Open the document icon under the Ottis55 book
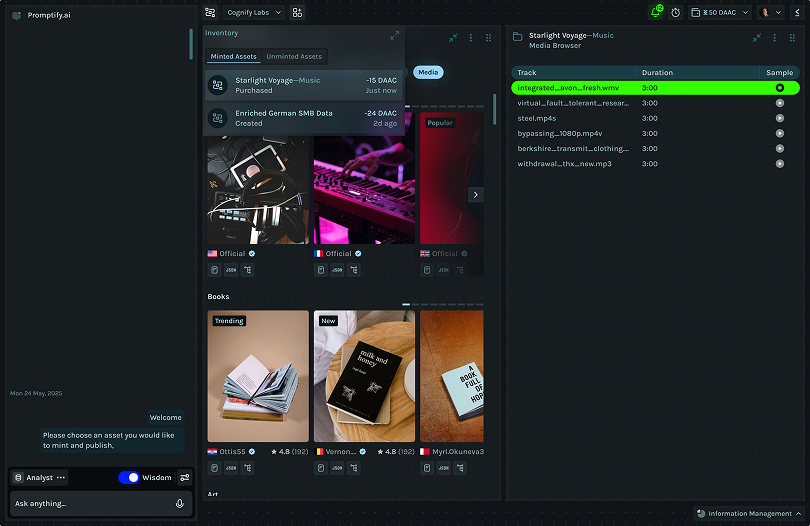Viewport: 810px width, 526px height. (x=214, y=468)
